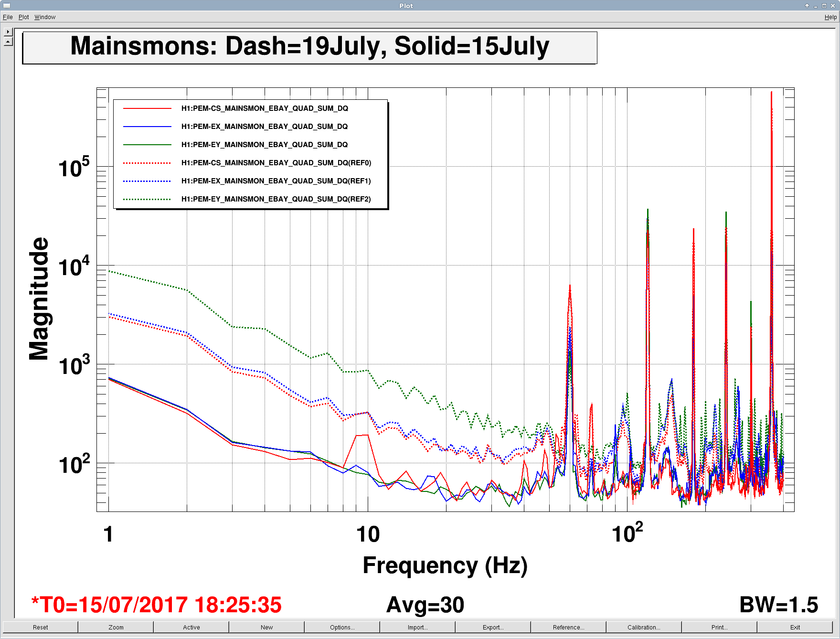Click the 'Magnitude' y-axis label
The height and width of the screenshot is (639, 840).
[x=39, y=298]
